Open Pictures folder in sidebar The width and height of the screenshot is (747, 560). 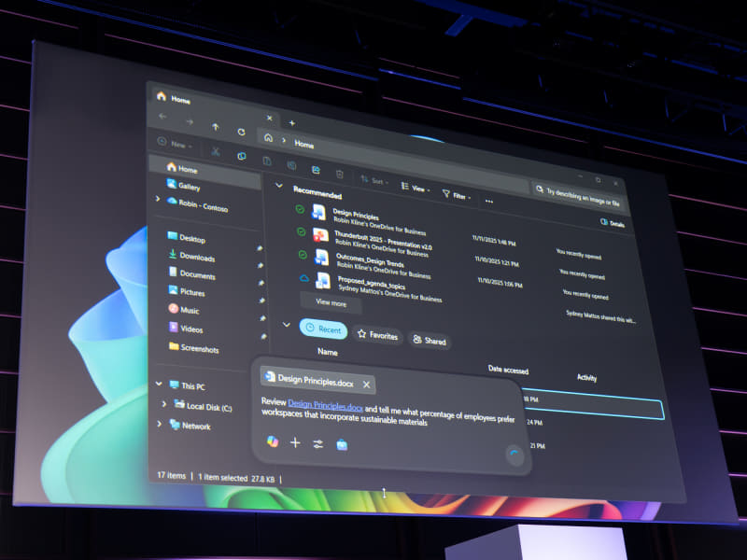(x=187, y=291)
